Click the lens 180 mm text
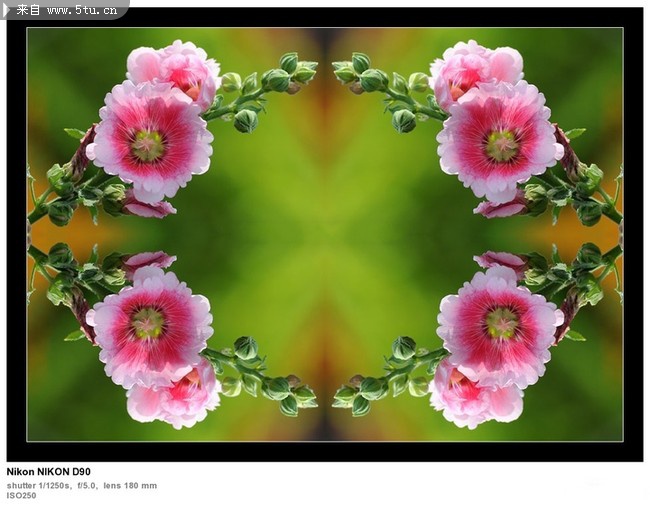The image size is (650, 511). tap(130, 485)
